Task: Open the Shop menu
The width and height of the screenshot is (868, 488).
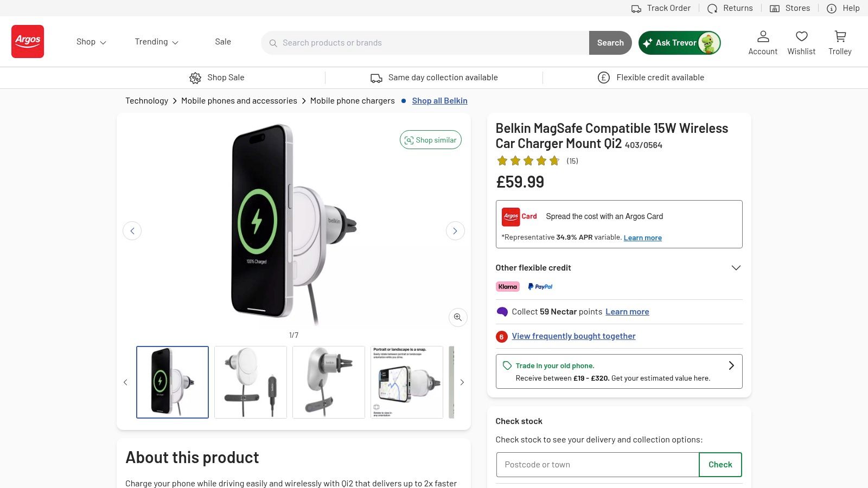Action: pyautogui.click(x=91, y=42)
